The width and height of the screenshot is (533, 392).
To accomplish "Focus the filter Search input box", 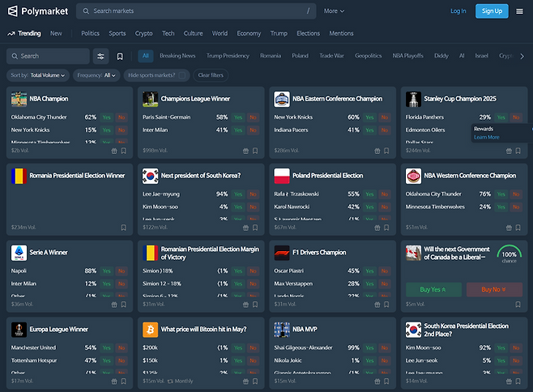I will tap(48, 56).
